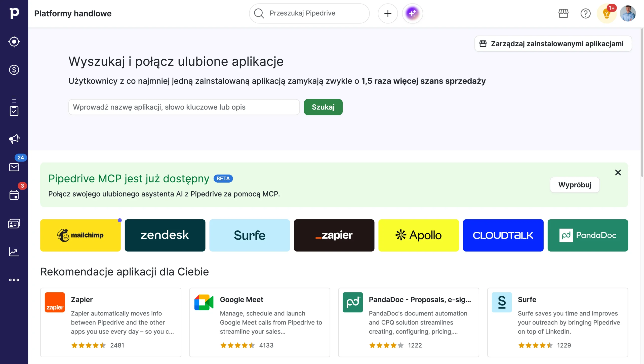Click the Zapier rating count 2481

click(117, 345)
